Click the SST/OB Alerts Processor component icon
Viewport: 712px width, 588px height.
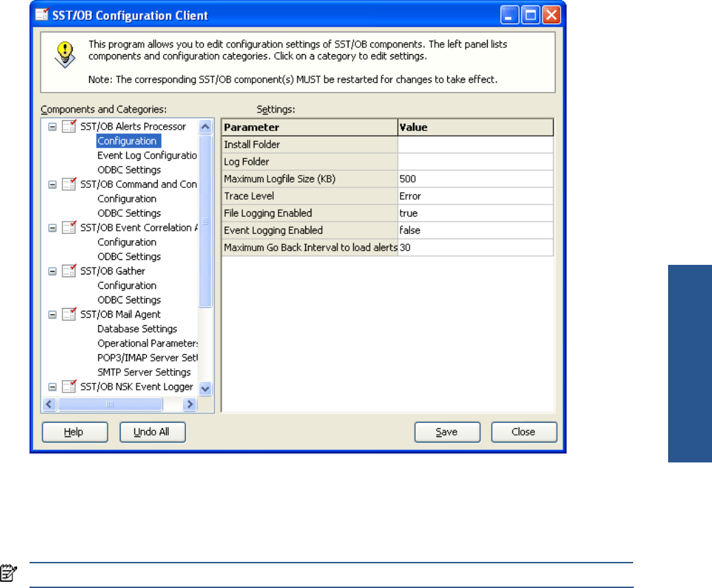[x=69, y=127]
